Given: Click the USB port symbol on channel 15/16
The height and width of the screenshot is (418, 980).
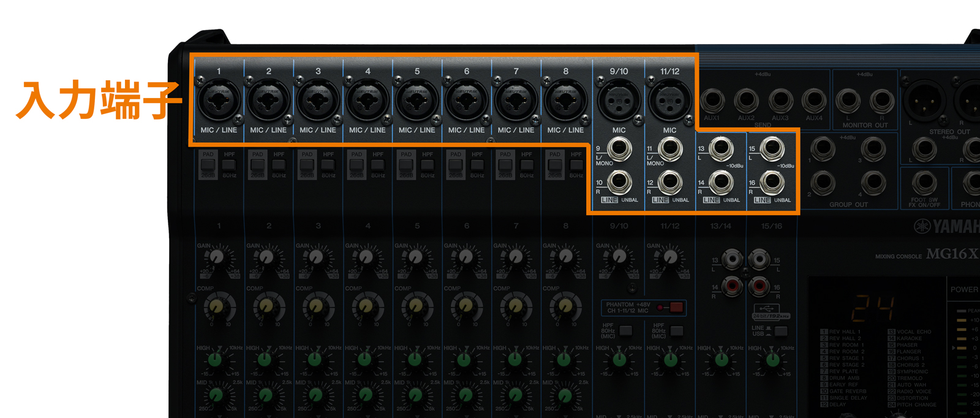Looking at the screenshot, I should pyautogui.click(x=767, y=308).
